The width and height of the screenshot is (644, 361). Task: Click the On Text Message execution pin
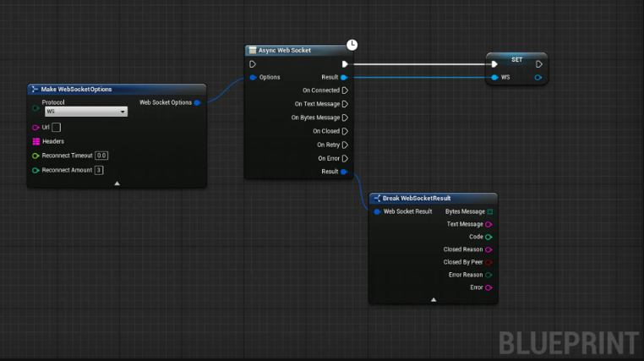point(345,104)
